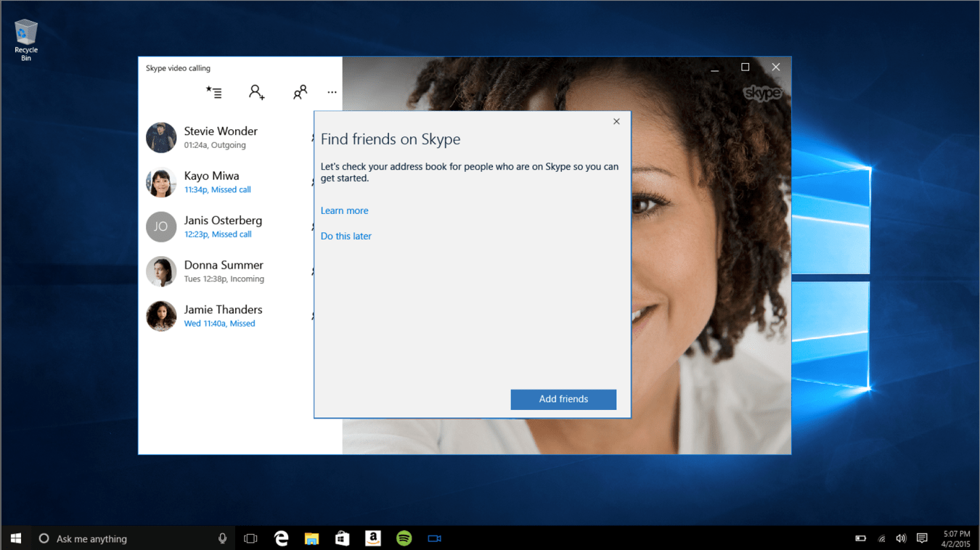Choose the Do this later link

click(346, 236)
